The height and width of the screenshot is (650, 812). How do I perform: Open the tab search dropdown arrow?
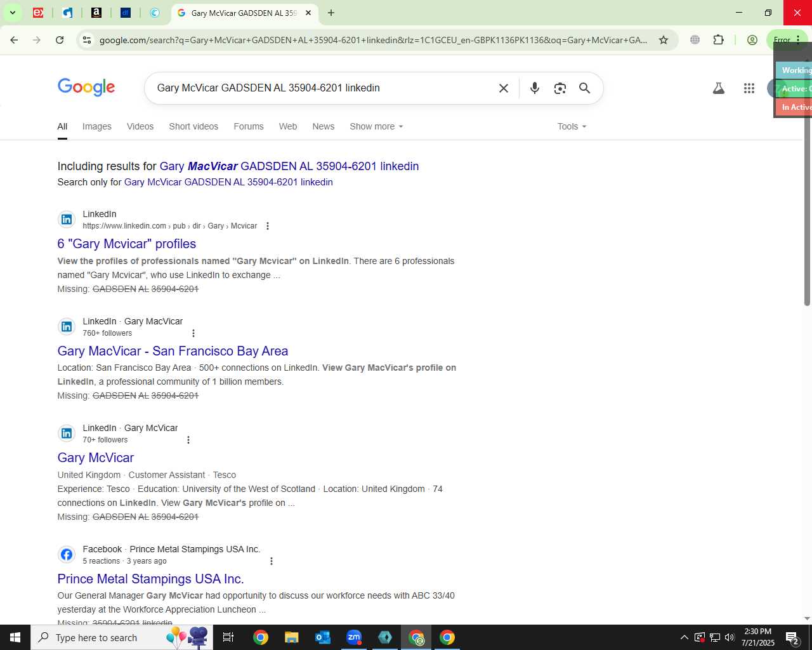12,13
